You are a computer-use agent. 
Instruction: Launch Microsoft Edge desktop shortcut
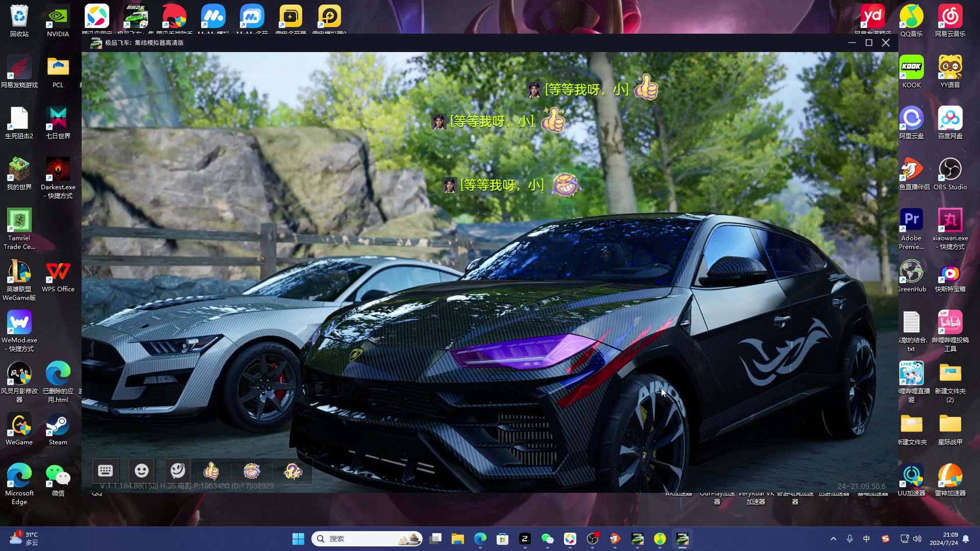[19, 484]
